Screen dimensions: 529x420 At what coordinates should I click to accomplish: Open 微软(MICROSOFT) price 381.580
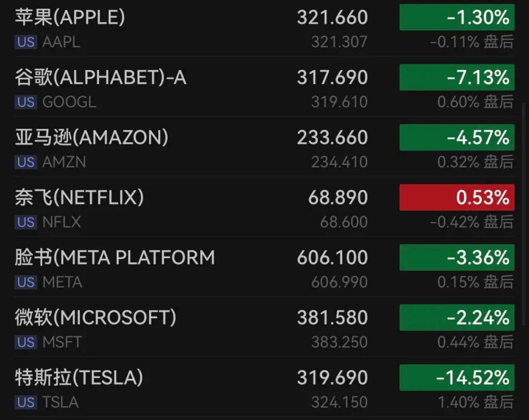(x=332, y=318)
